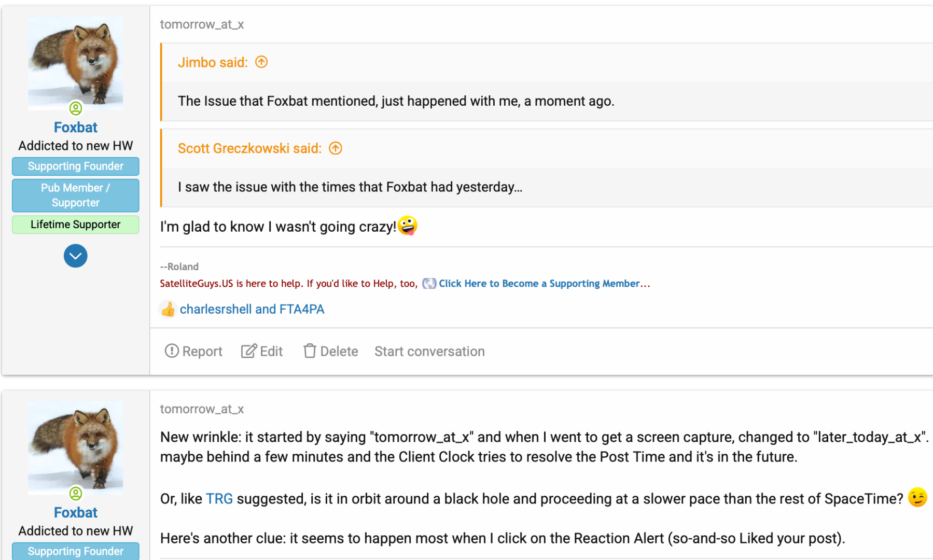Click first post's Supporting Founder badge

[x=76, y=166]
